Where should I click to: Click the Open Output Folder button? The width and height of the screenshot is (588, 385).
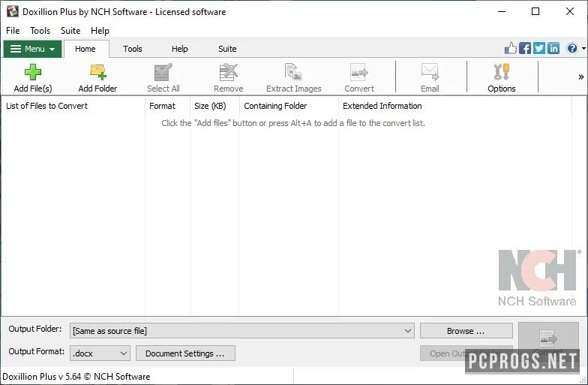(x=466, y=353)
